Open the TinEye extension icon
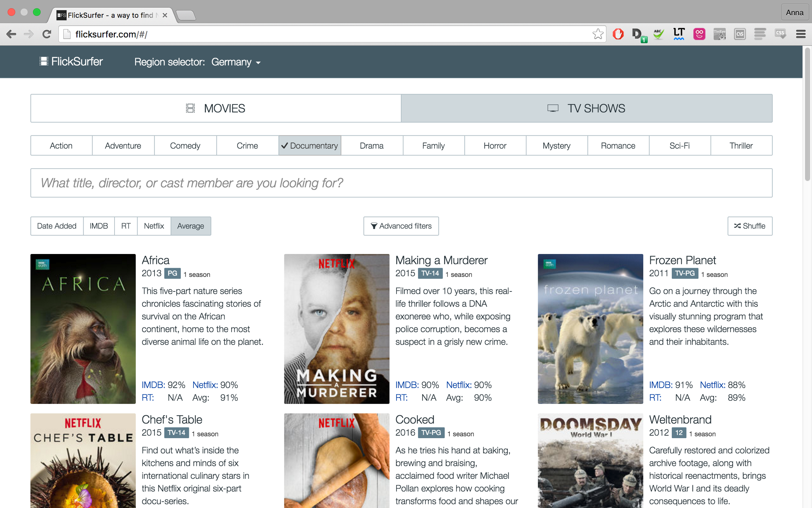This screenshot has height=508, width=812. 719,34
